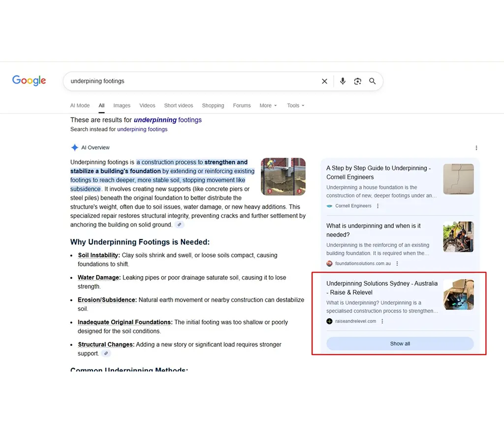
Task: Open the Short videos tab
Action: [x=178, y=105]
